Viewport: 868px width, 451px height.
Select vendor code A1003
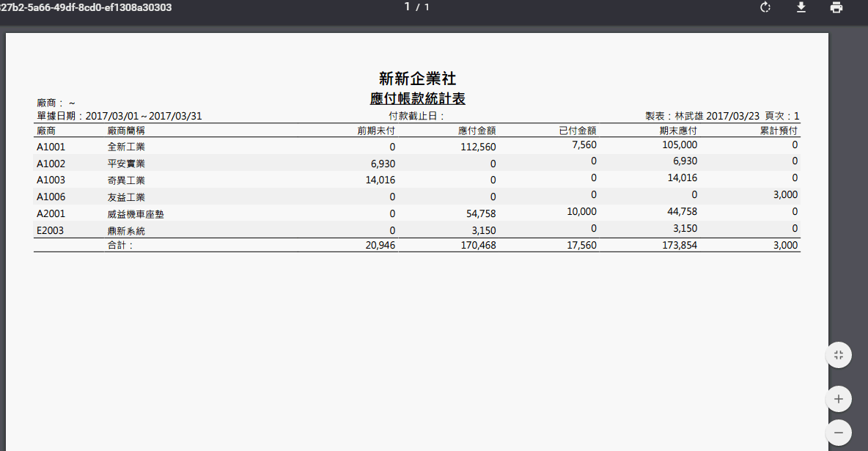(x=51, y=180)
